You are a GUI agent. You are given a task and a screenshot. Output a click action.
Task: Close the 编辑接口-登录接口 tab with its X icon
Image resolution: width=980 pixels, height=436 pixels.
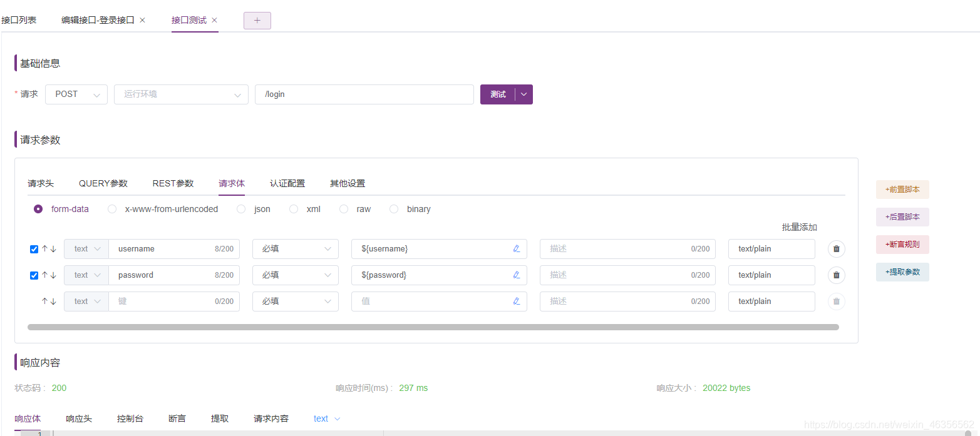coord(142,19)
